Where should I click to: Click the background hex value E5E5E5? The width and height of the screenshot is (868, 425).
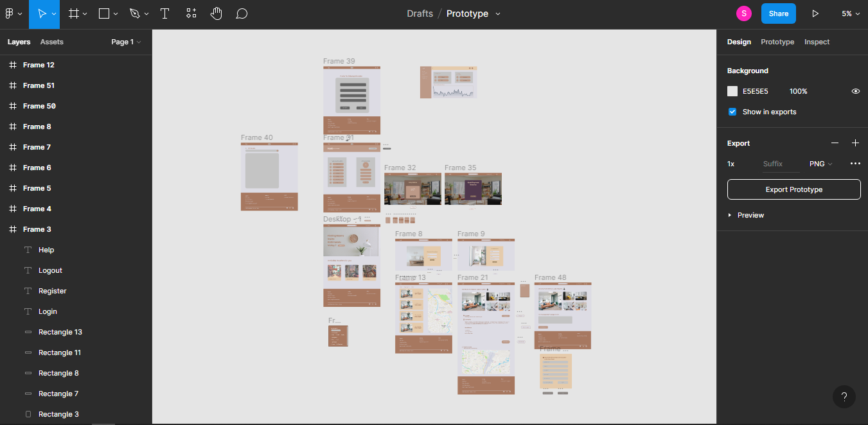pyautogui.click(x=756, y=91)
